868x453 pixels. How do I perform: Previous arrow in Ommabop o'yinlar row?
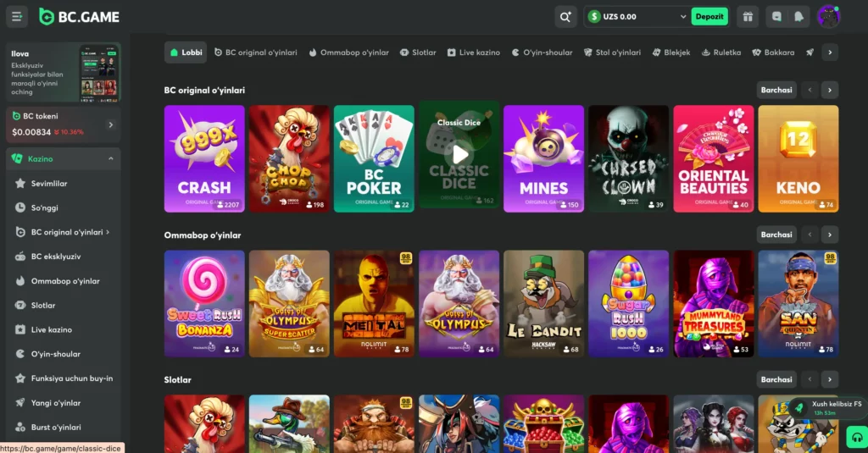click(x=810, y=235)
